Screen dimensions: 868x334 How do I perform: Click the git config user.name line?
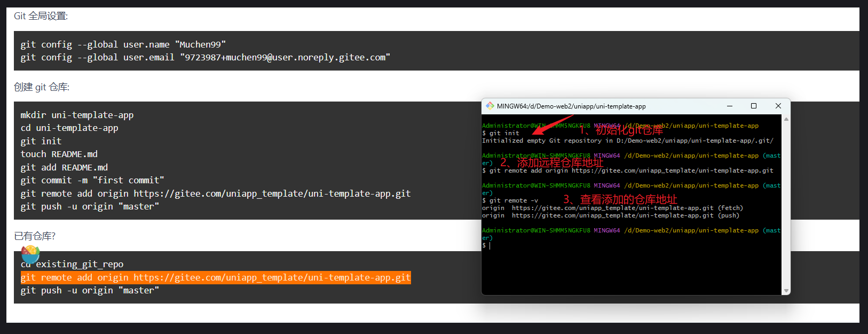123,44
